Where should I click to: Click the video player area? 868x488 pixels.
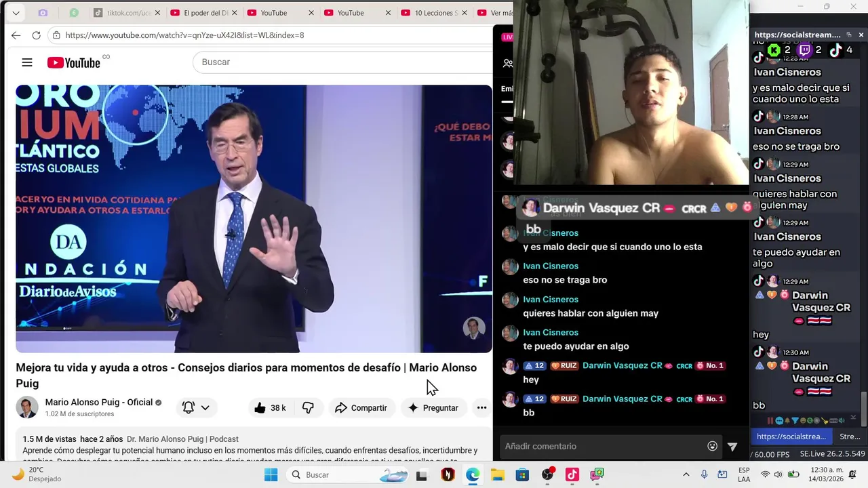coord(254,218)
